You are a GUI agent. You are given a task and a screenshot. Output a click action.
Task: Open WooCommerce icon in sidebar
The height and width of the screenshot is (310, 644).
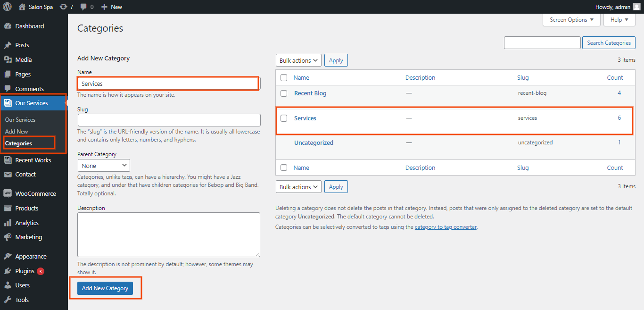(x=8, y=194)
